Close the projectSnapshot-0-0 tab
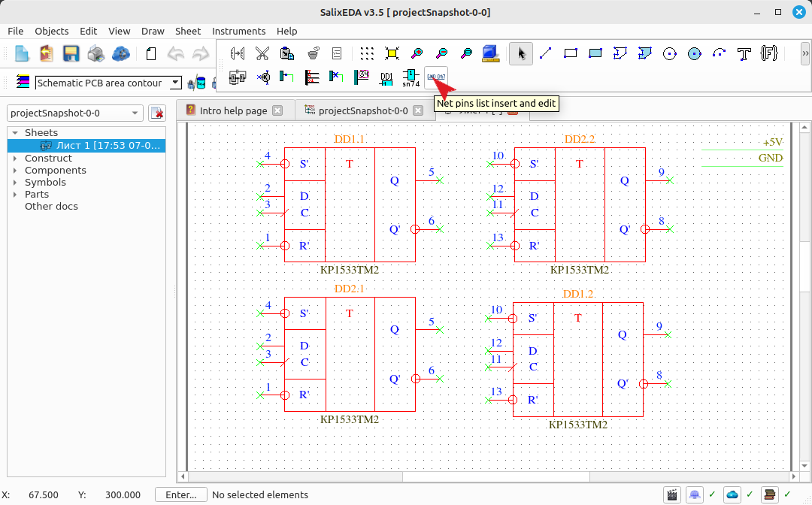Screen dimensions: 812x505 (x=418, y=110)
